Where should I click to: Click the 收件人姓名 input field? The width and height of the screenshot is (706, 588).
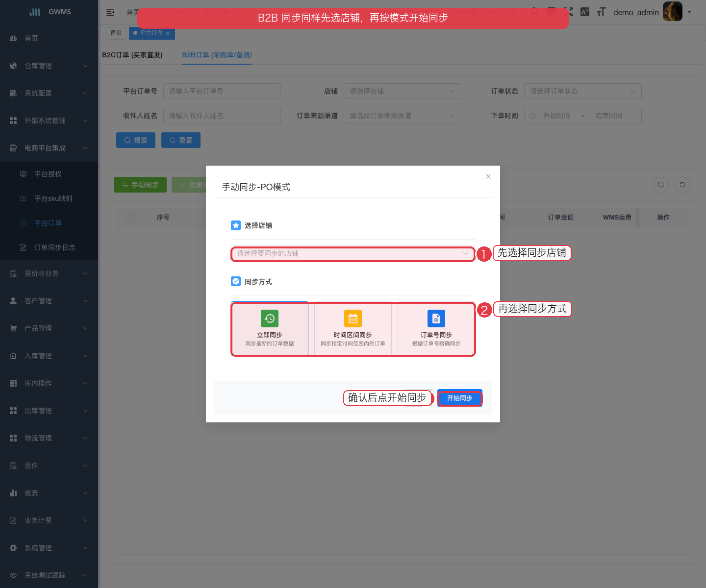pyautogui.click(x=222, y=116)
